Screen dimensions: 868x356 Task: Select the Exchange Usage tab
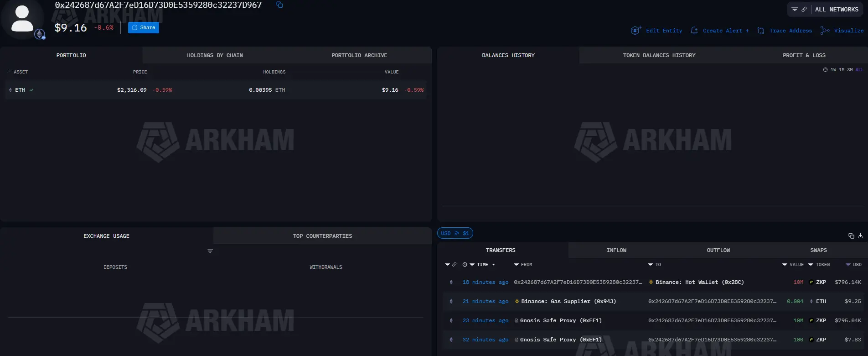coord(106,236)
